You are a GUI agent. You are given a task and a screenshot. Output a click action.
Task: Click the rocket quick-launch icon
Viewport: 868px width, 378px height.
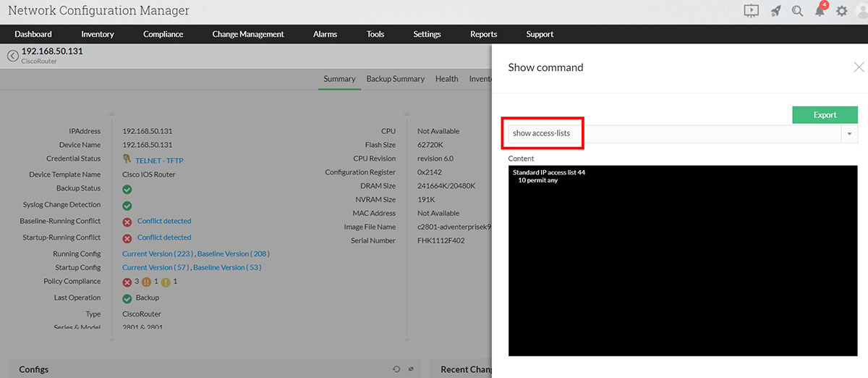(775, 11)
